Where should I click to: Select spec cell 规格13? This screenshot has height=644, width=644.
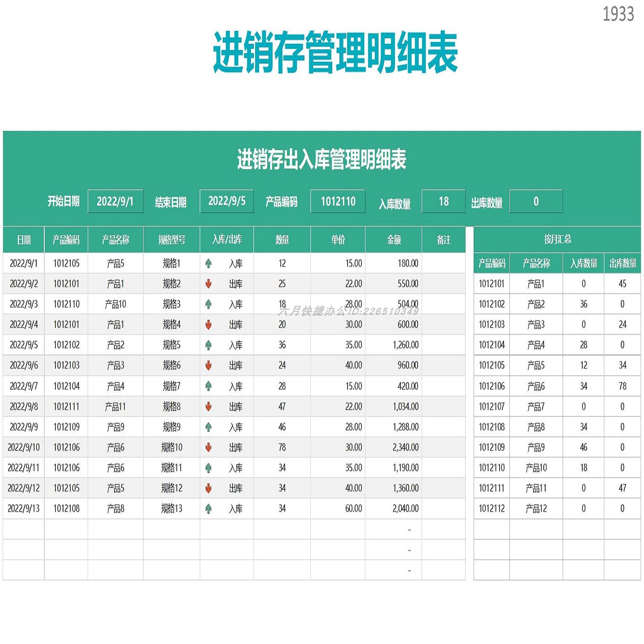pyautogui.click(x=172, y=508)
